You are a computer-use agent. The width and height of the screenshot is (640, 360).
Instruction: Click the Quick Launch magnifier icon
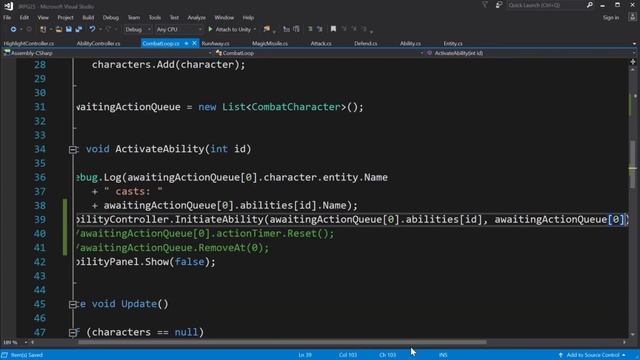click(590, 5)
